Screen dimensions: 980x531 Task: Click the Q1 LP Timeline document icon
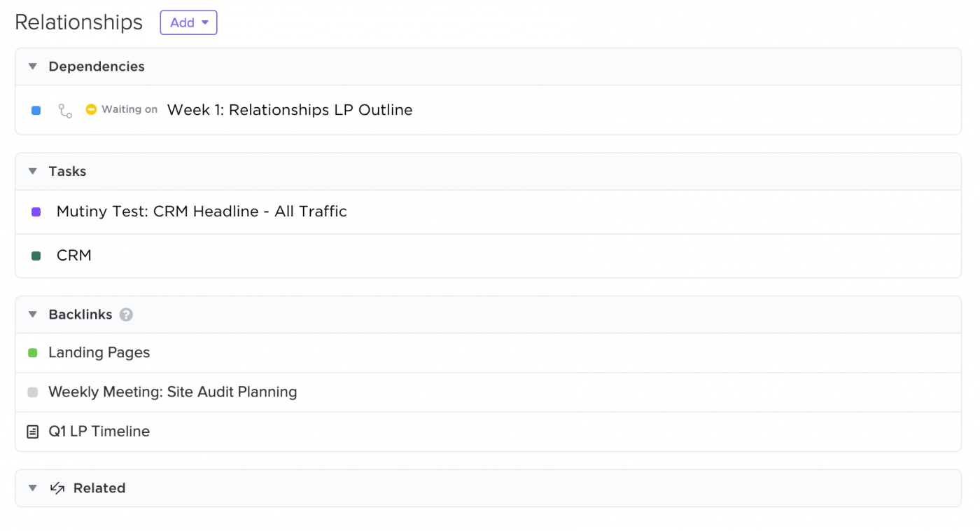(x=33, y=432)
